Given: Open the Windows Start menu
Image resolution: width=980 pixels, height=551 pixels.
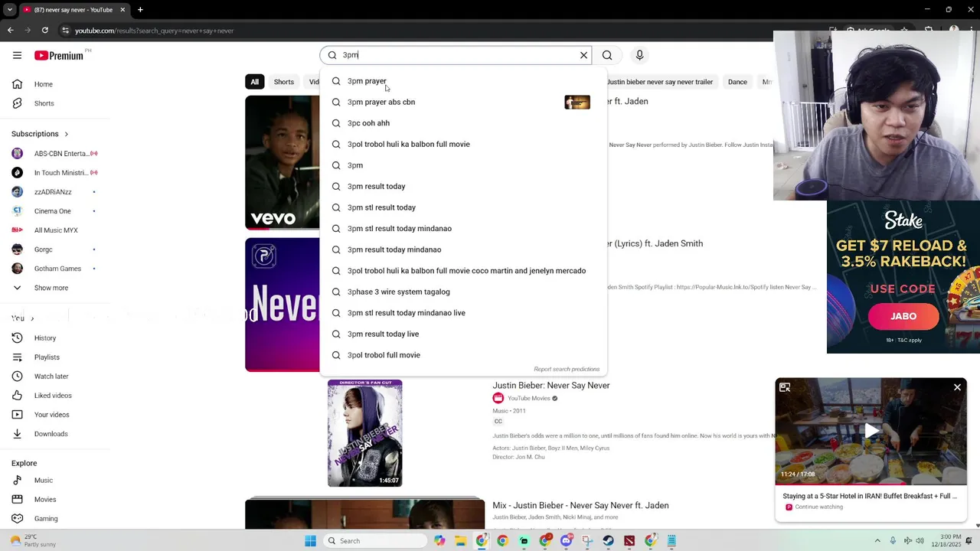Looking at the screenshot, I should tap(310, 541).
